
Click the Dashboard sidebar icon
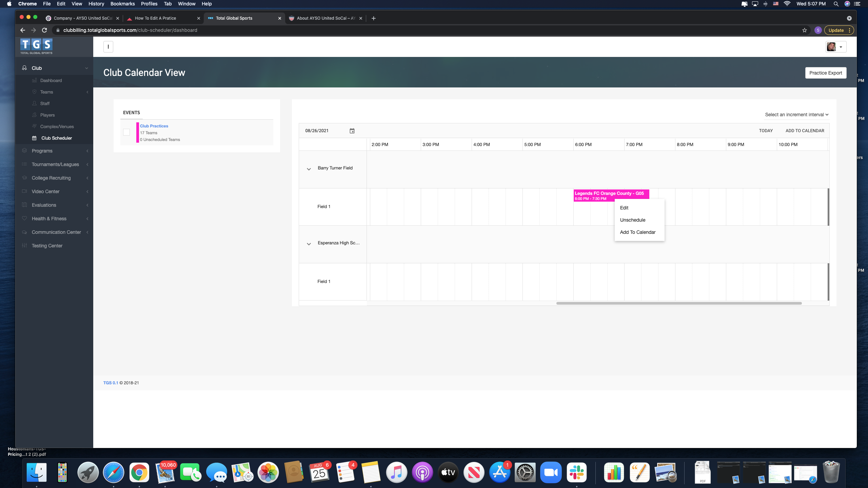(x=34, y=80)
